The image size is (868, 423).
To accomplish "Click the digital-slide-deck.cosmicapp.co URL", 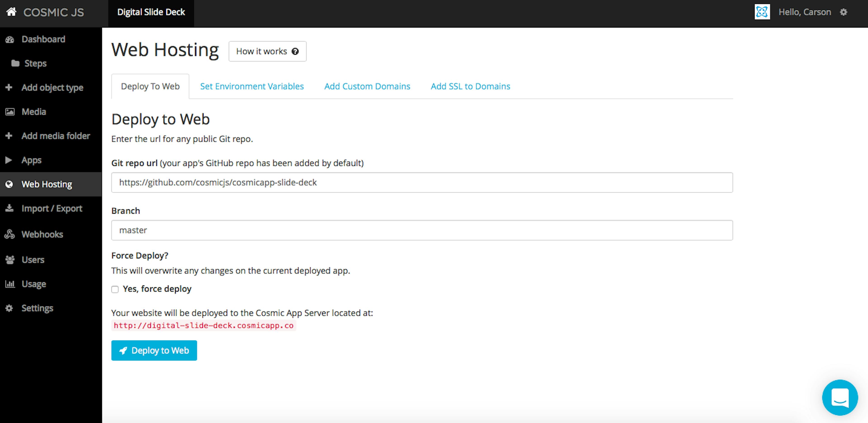I will tap(203, 326).
